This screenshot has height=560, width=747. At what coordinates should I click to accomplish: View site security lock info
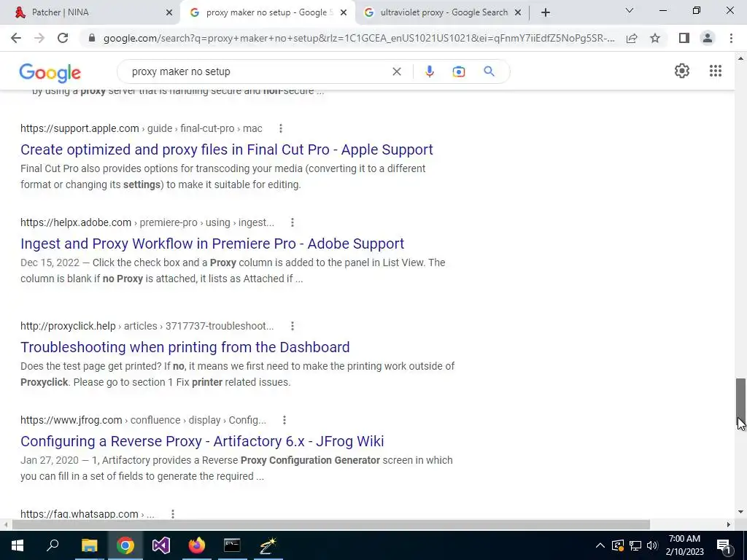point(92,38)
